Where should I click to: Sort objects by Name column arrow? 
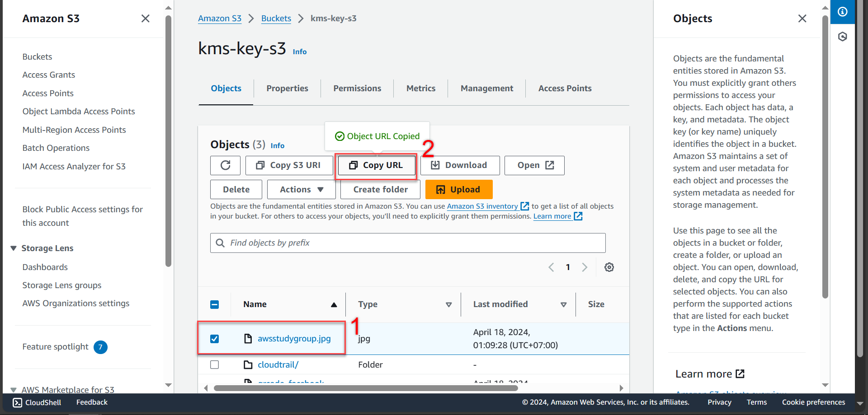[x=334, y=305]
